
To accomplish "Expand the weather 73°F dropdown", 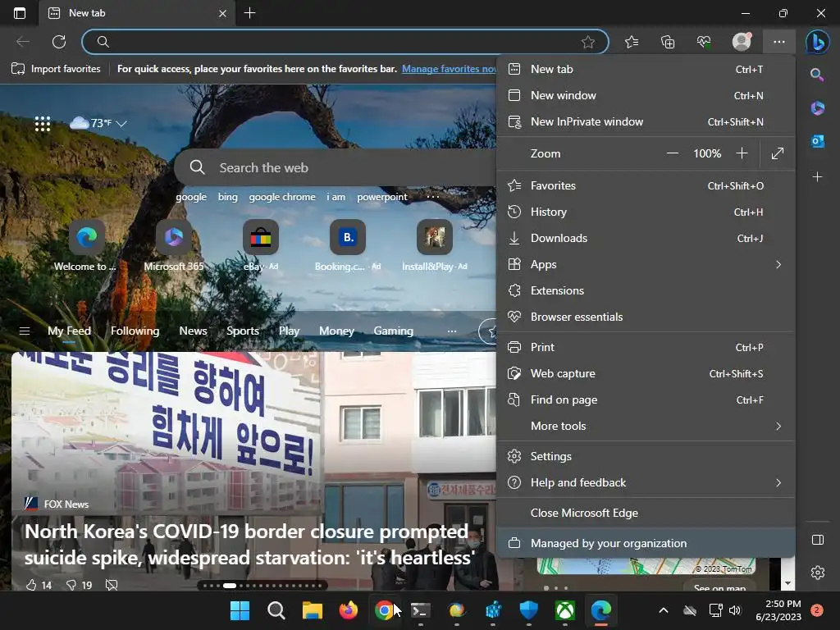I will tap(121, 123).
